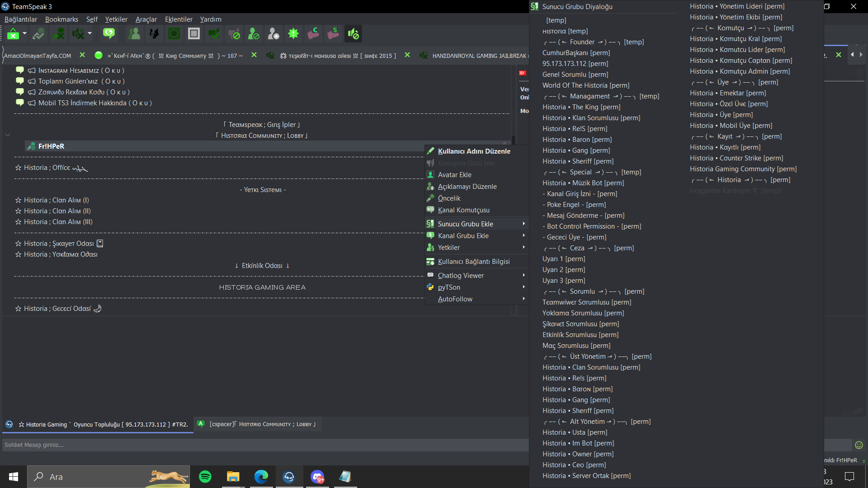868x488 pixels.
Task: Open the Eklentiler menu
Action: point(179,19)
